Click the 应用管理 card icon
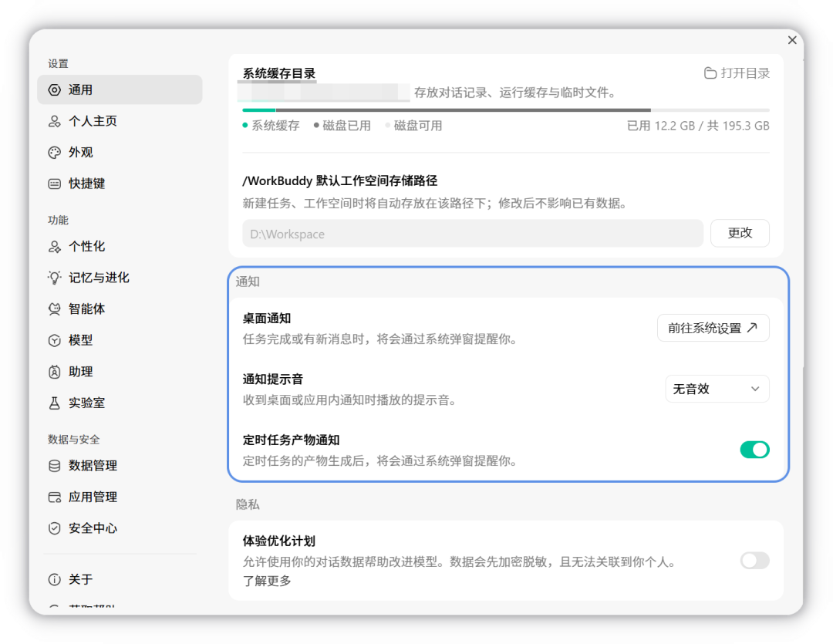This screenshot has width=833, height=644. coord(54,497)
